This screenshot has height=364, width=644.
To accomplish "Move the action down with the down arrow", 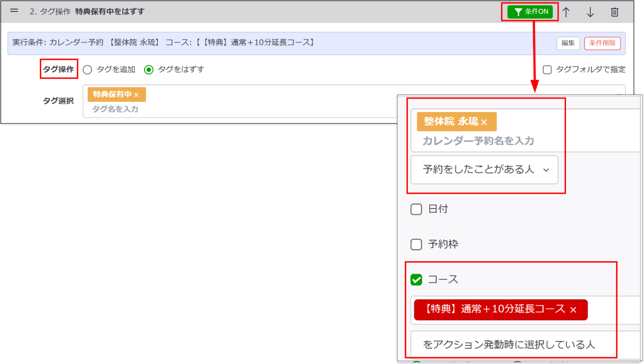I will point(590,12).
